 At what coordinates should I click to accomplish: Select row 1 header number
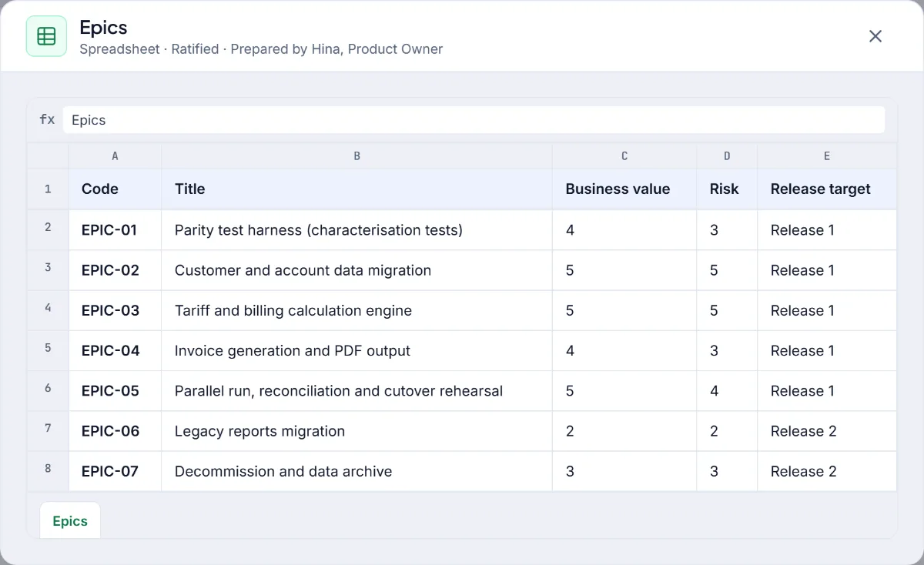coord(48,189)
